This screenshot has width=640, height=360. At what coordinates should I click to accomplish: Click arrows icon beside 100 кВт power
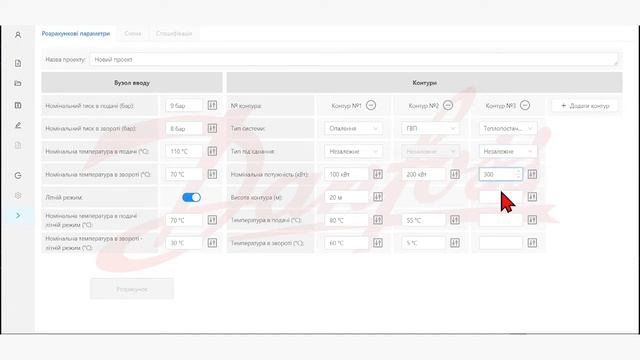coord(378,174)
